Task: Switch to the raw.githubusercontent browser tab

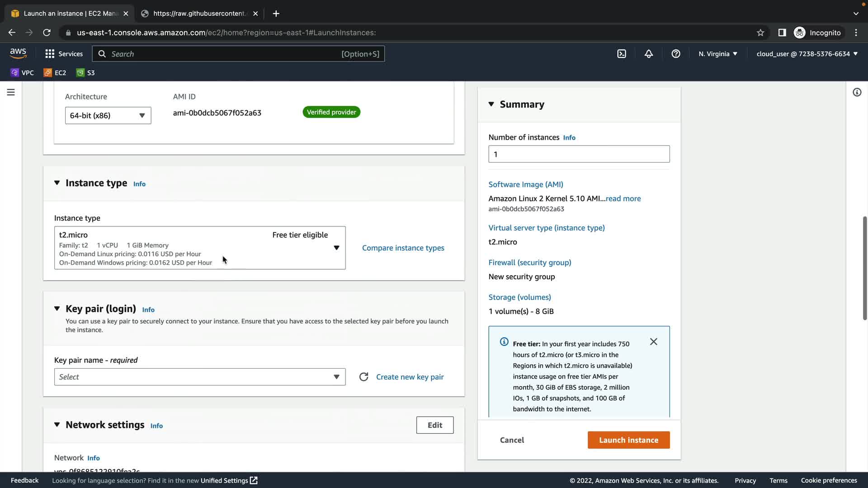Action: [199, 14]
